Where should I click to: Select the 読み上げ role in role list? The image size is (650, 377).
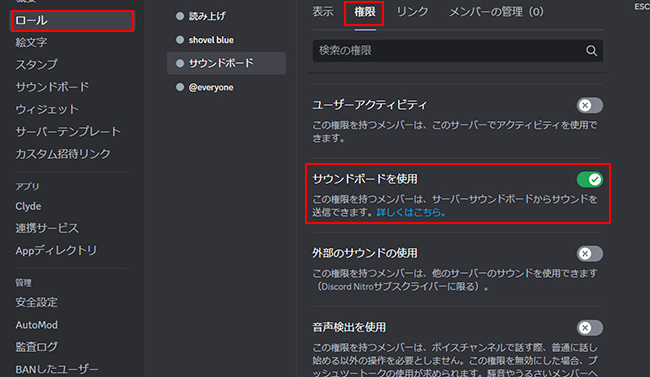click(x=226, y=16)
